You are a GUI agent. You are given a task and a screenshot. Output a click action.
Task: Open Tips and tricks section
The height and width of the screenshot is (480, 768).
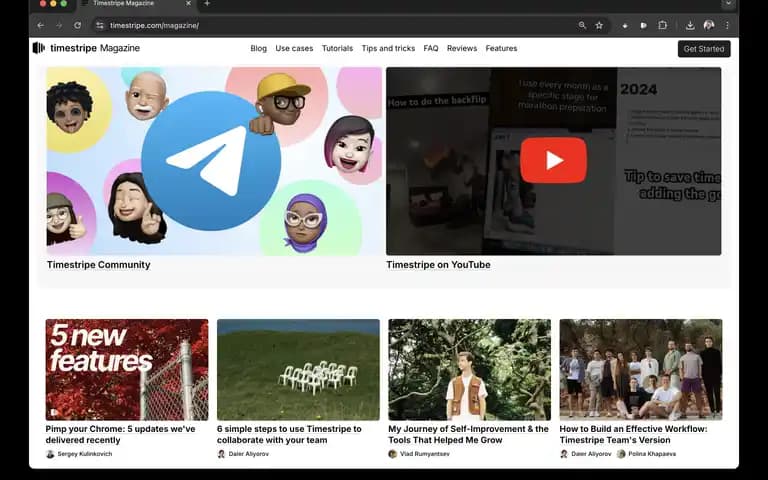click(388, 48)
